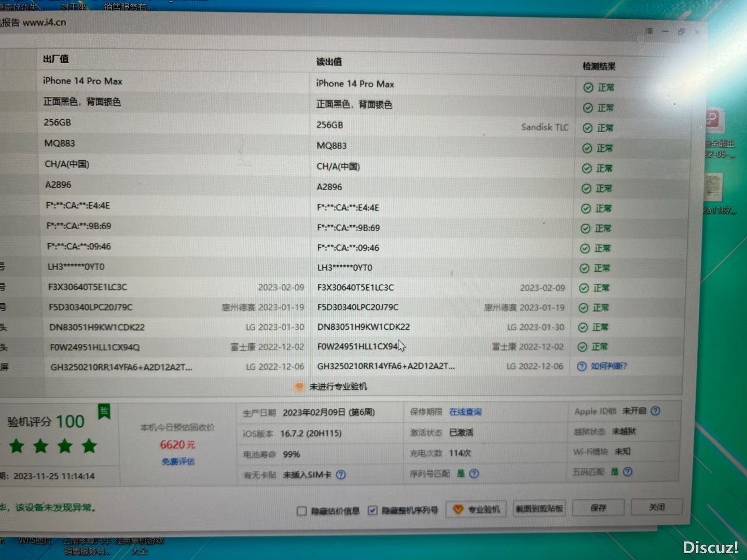Image resolution: width=747 pixels, height=560 pixels.
Task: Click the charge count 114次
Action: pos(460,453)
